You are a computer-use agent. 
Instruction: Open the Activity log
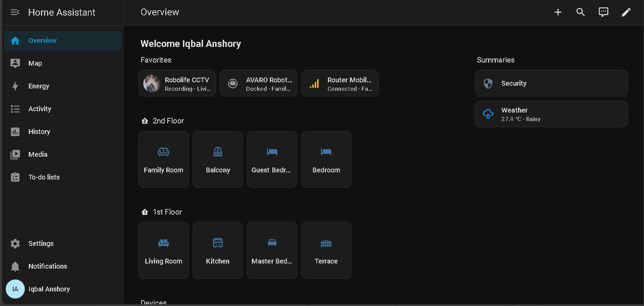point(40,109)
